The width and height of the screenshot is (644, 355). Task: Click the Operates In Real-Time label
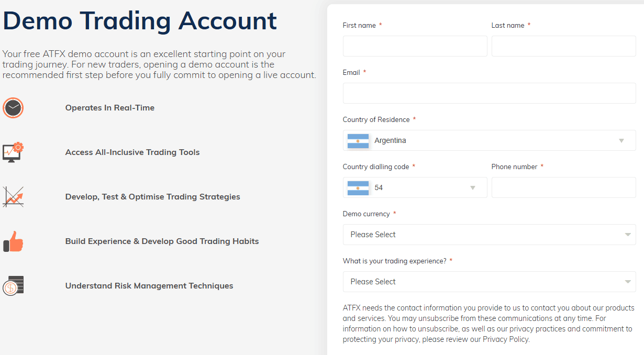(x=109, y=107)
